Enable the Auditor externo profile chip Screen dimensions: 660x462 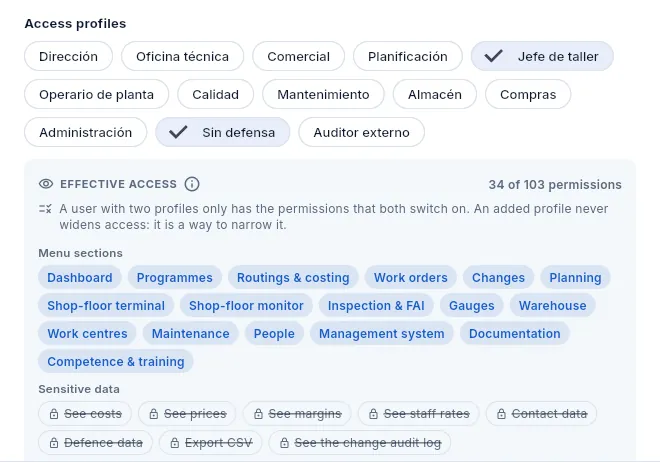[x=362, y=132]
